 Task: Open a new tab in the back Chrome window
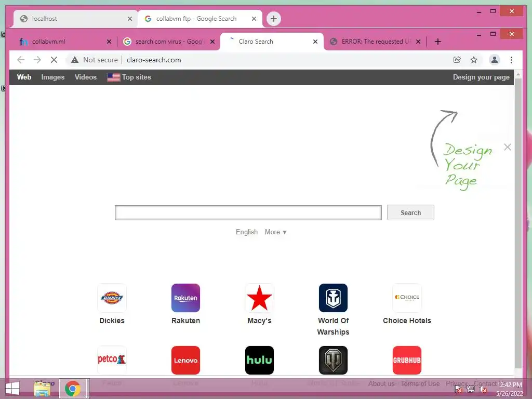274,19
